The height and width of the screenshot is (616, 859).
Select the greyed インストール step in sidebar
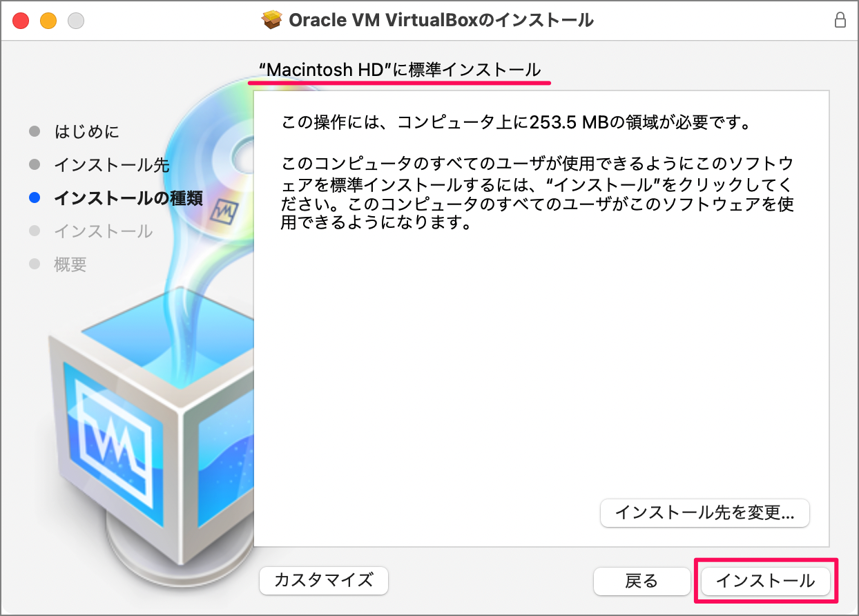click(104, 231)
